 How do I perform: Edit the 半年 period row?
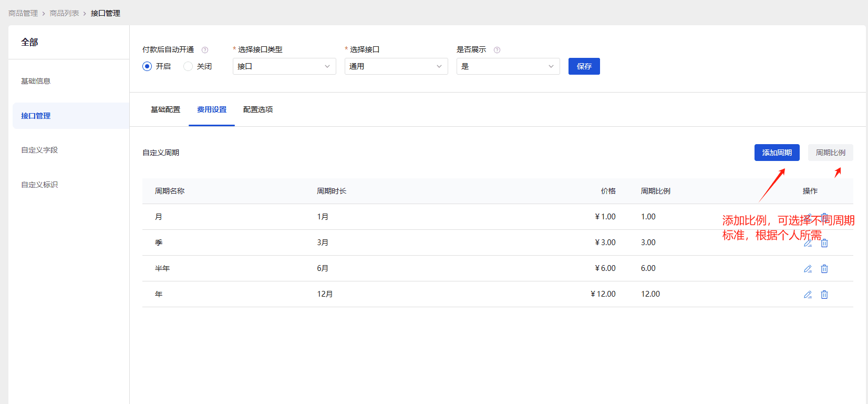(808, 269)
